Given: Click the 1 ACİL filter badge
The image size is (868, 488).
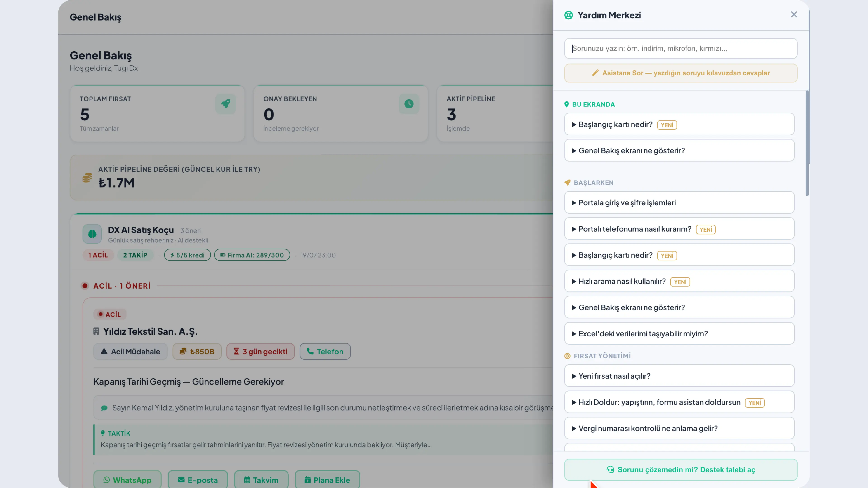Looking at the screenshot, I should coord(98,255).
